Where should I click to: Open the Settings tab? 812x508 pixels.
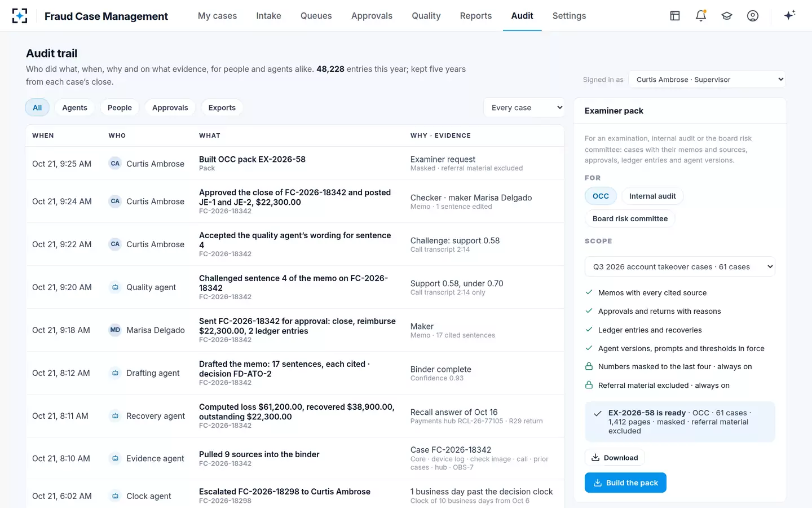[x=569, y=16]
